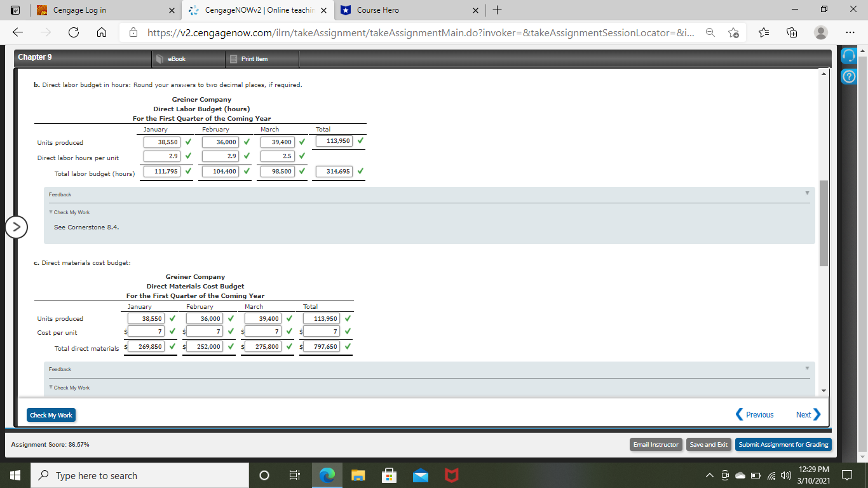Expand the side panel arrow circle
The height and width of the screenshot is (488, 868).
pos(16,226)
